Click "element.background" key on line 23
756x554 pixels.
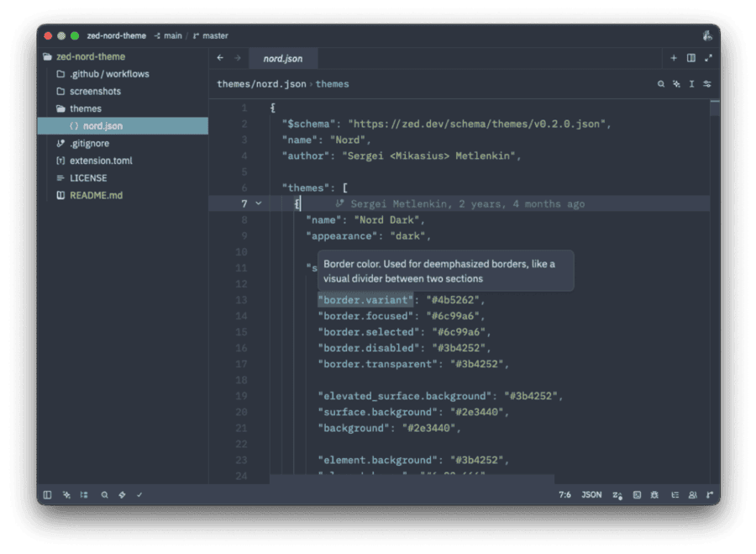pos(377,460)
